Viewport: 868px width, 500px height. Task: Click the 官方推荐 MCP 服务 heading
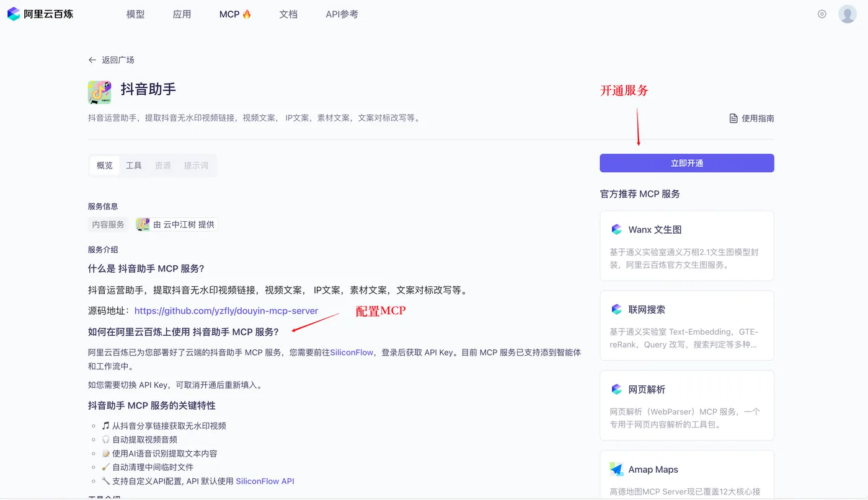[x=640, y=194]
